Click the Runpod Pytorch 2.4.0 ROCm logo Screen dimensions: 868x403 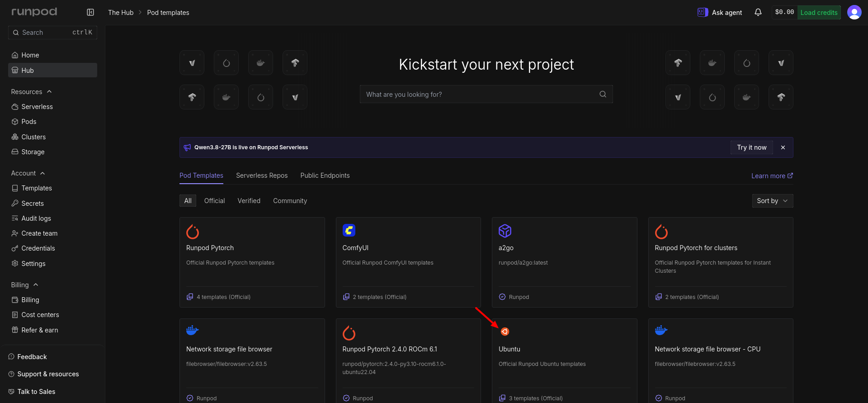pos(349,333)
